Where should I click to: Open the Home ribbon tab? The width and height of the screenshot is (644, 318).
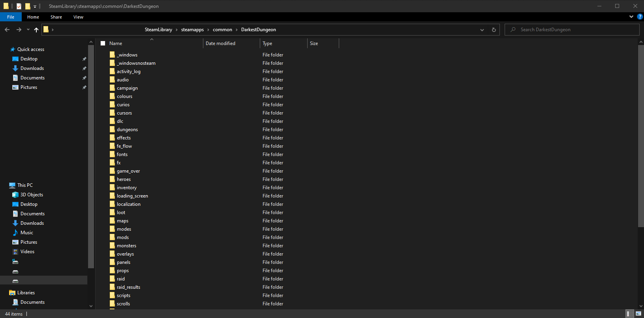33,17
